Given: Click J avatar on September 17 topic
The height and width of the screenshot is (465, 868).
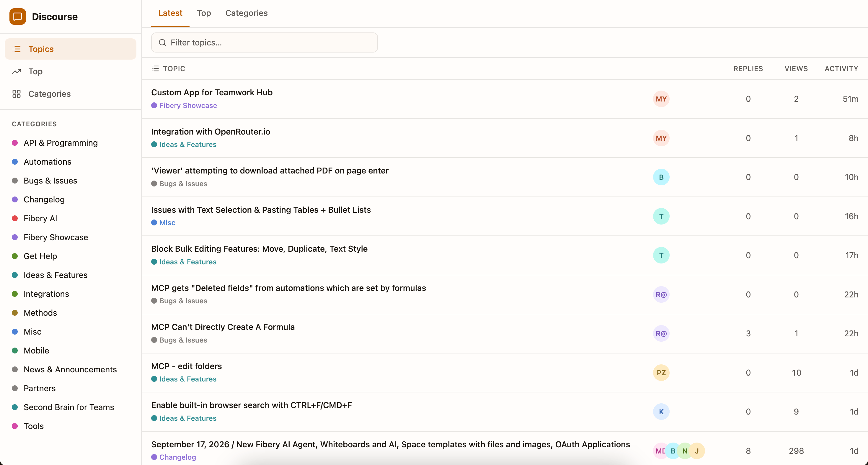Looking at the screenshot, I should coord(697,451).
